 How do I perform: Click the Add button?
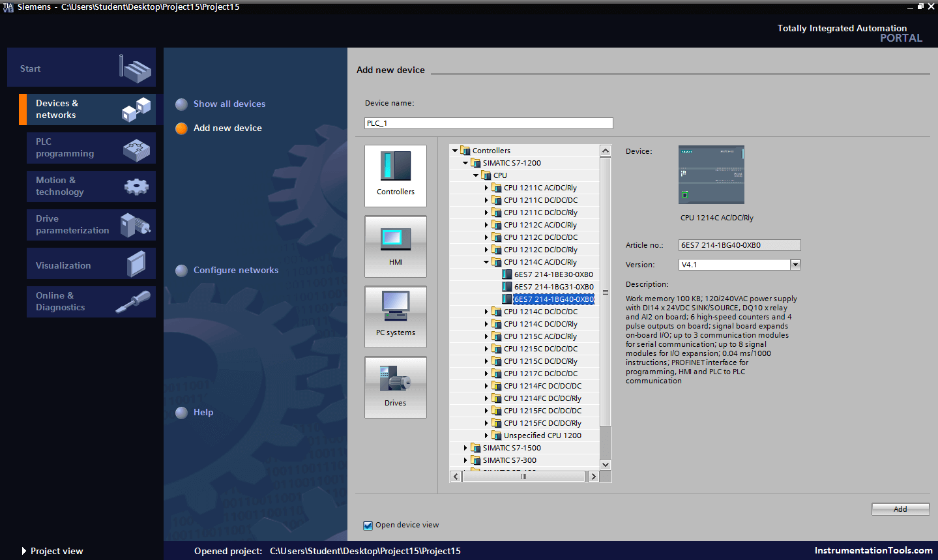tap(900, 509)
